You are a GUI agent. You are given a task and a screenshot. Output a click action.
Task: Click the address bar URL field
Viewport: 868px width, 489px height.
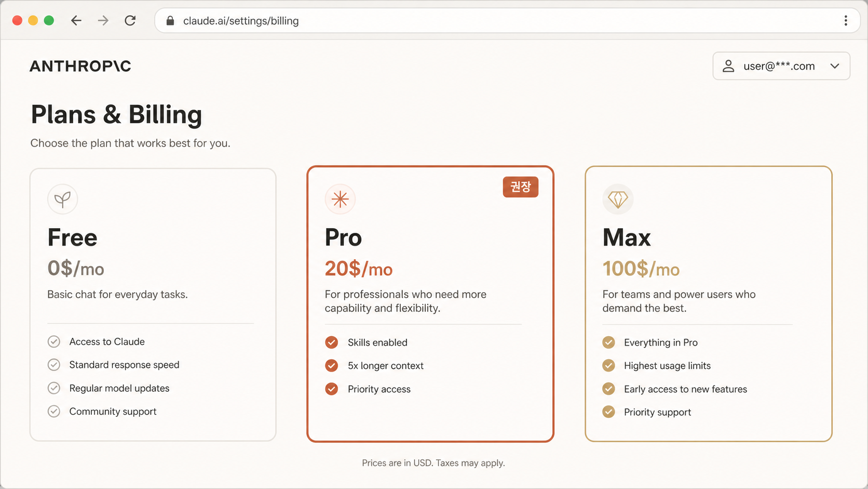point(507,21)
